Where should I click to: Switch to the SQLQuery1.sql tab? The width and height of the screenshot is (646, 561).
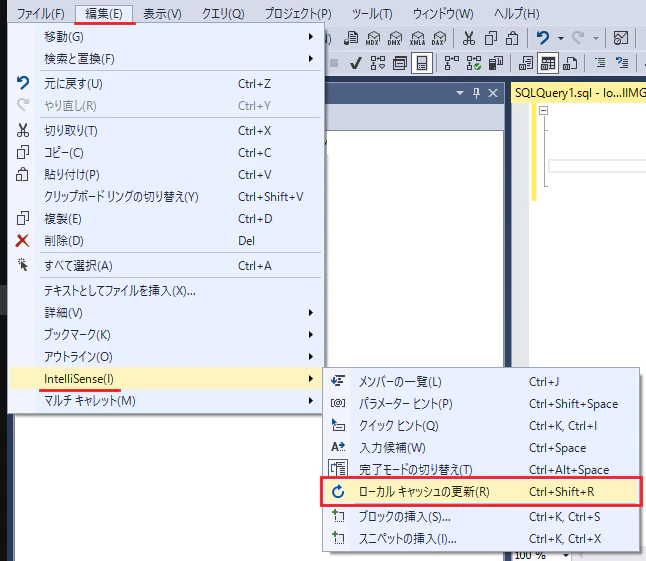click(x=578, y=93)
